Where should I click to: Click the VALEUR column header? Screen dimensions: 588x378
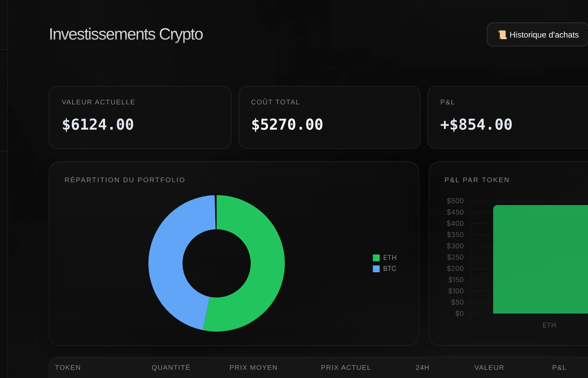(489, 367)
